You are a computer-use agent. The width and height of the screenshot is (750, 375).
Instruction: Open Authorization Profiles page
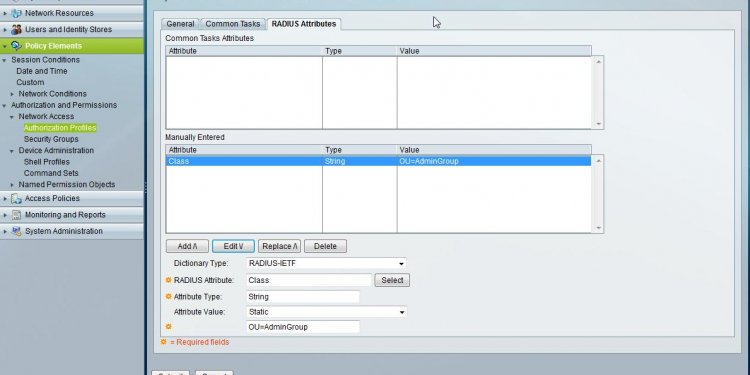pos(60,128)
